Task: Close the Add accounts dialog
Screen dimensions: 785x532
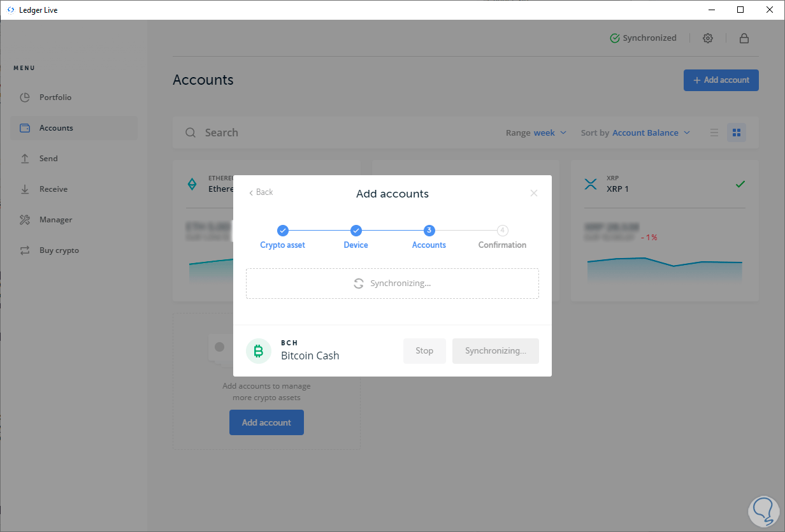Action: pos(534,193)
